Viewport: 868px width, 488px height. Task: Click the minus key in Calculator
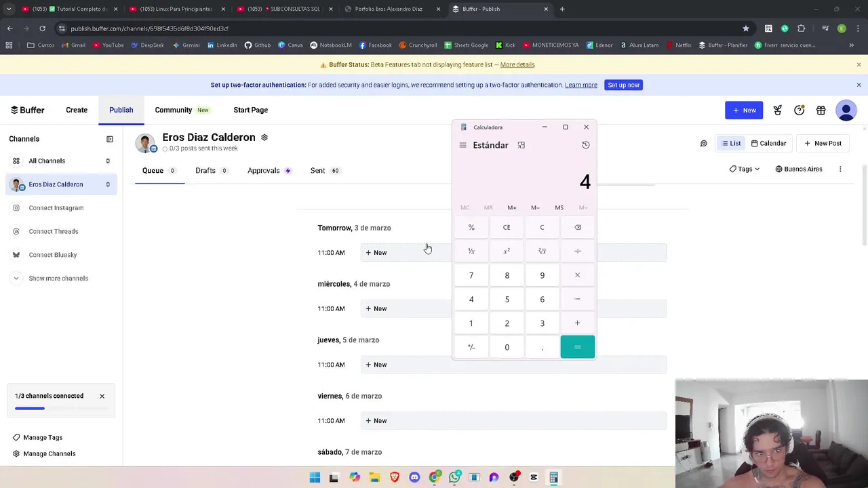click(578, 299)
